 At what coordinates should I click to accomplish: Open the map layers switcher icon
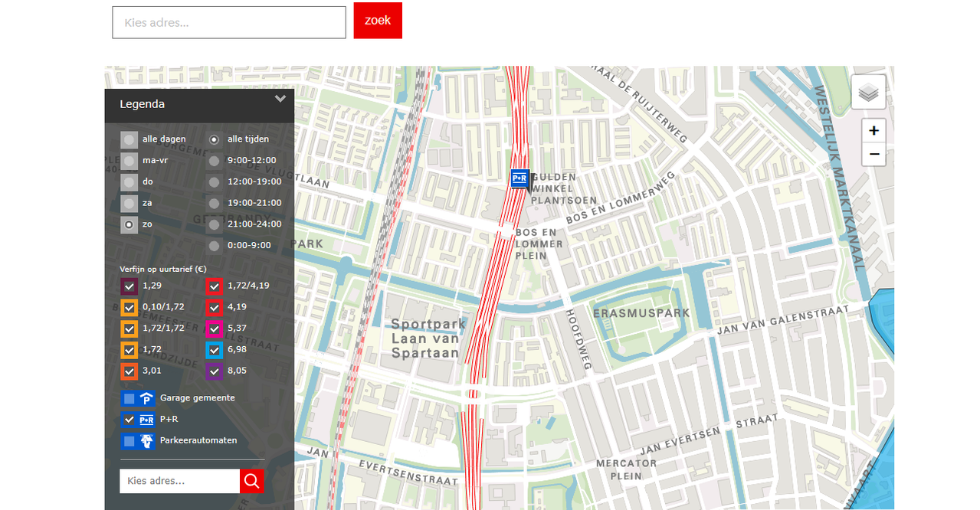coord(868,92)
